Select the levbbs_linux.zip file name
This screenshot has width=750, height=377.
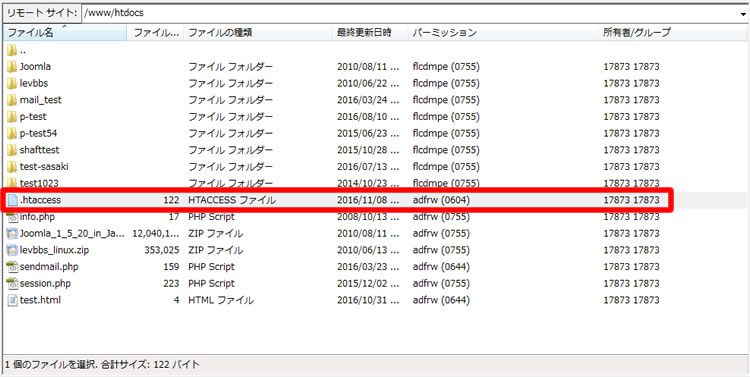(x=54, y=250)
